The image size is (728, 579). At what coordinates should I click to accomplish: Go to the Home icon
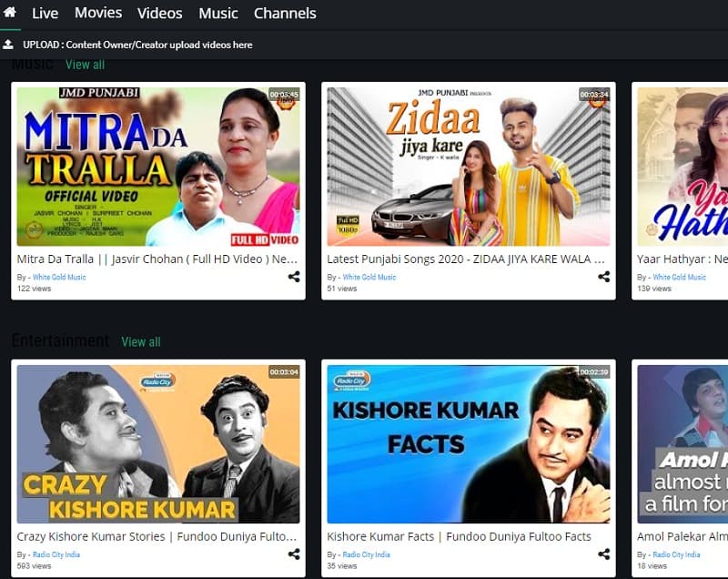coord(9,13)
